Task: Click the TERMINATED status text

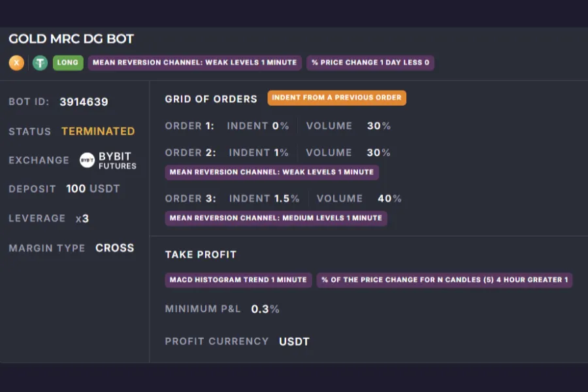Action: pyautogui.click(x=98, y=131)
